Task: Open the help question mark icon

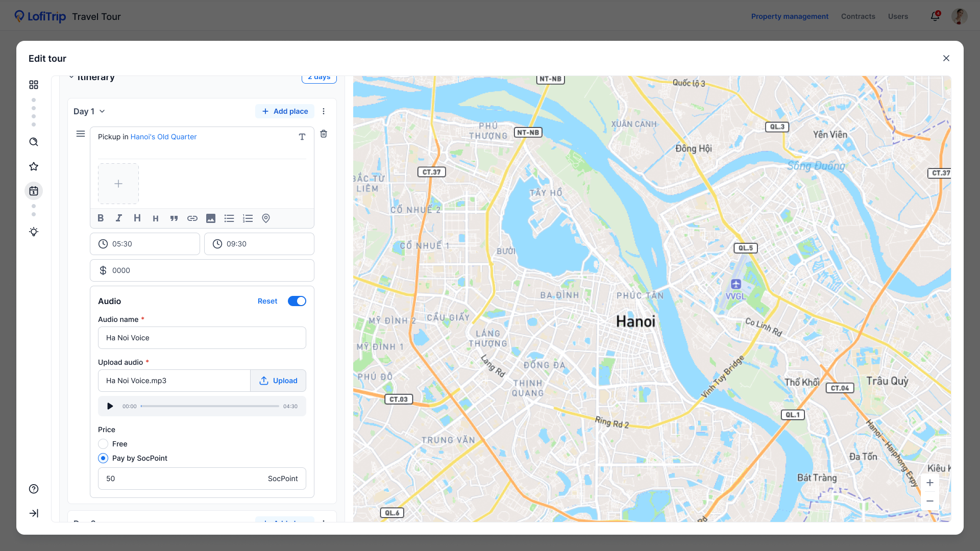Action: pyautogui.click(x=34, y=489)
